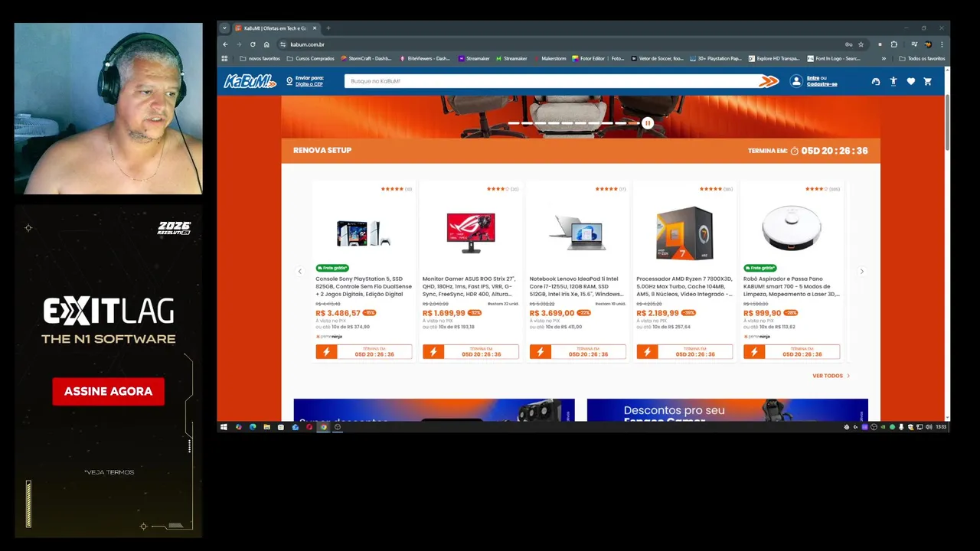This screenshot has height=551, width=980.
Task: Bookmark this page with star icon
Action: 861,44
